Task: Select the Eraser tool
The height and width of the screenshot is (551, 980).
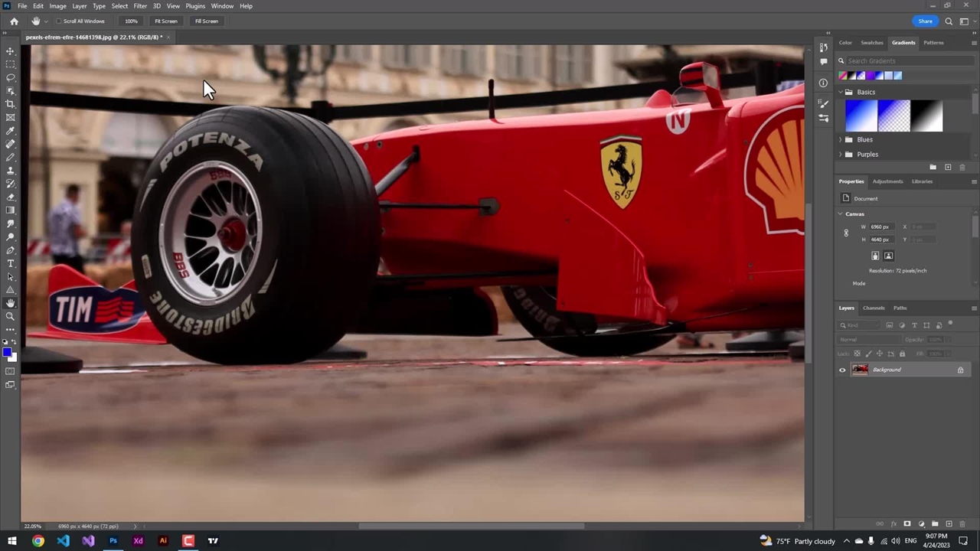Action: coord(10,197)
